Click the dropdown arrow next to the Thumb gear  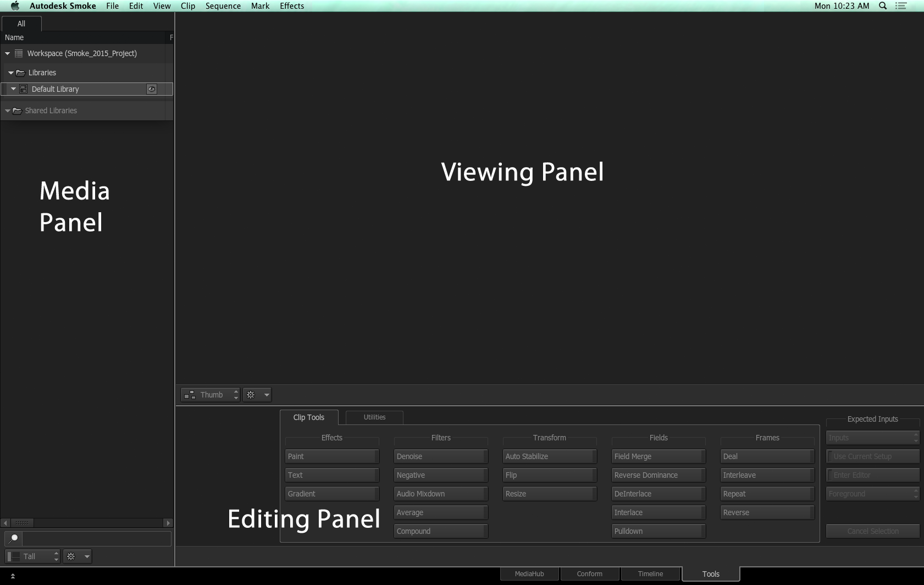pyautogui.click(x=267, y=395)
